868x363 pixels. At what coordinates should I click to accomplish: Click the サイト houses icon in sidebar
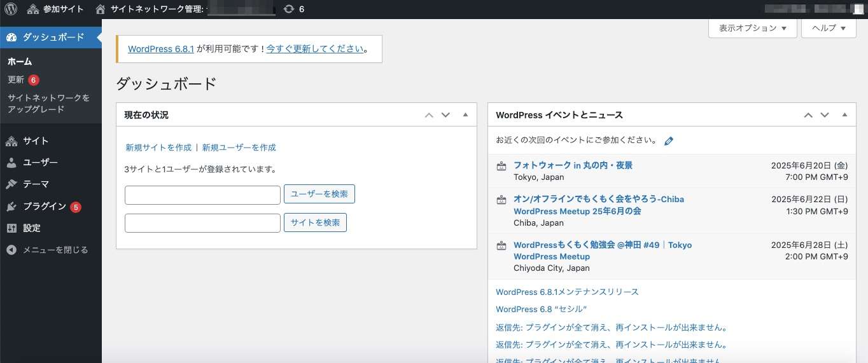pos(11,141)
